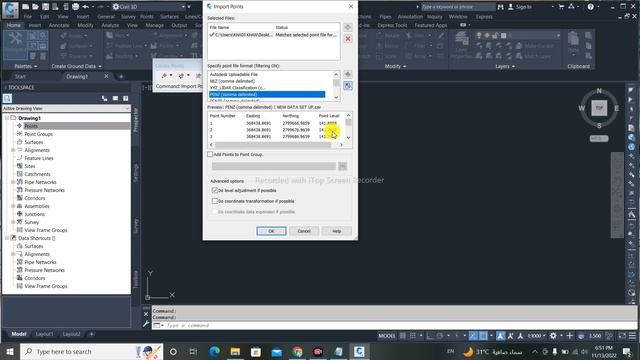Expand the Assemblies tree node
Image resolution: width=640 pixels, height=360 pixels.
tap(13, 206)
